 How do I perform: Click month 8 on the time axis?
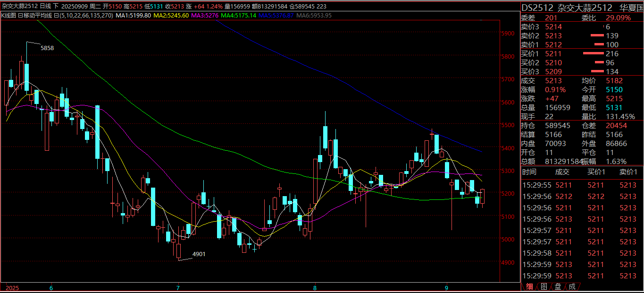pos(315,287)
